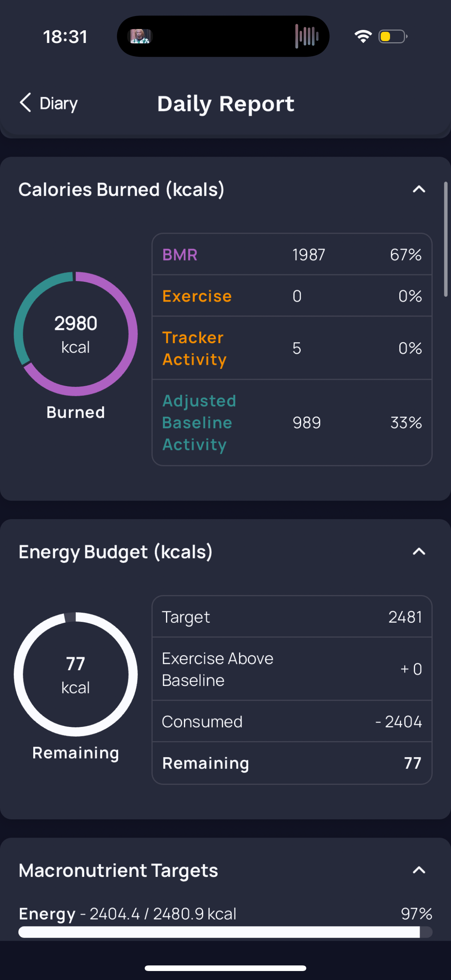Click the vertical scrollbar indicator

point(446,239)
